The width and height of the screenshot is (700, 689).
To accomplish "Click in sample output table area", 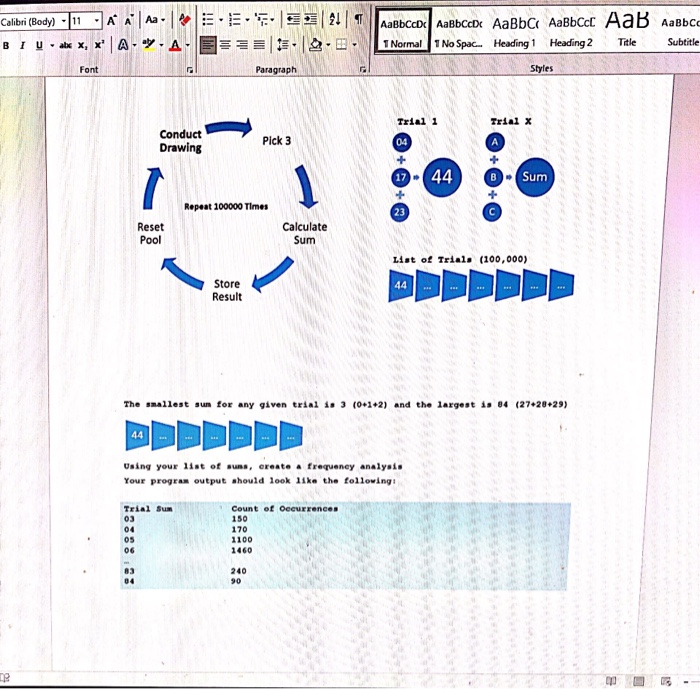I will pos(345,546).
